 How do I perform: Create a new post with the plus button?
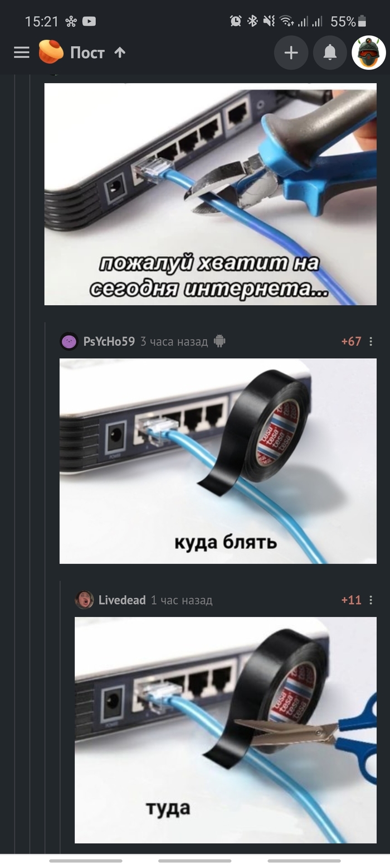[291, 53]
